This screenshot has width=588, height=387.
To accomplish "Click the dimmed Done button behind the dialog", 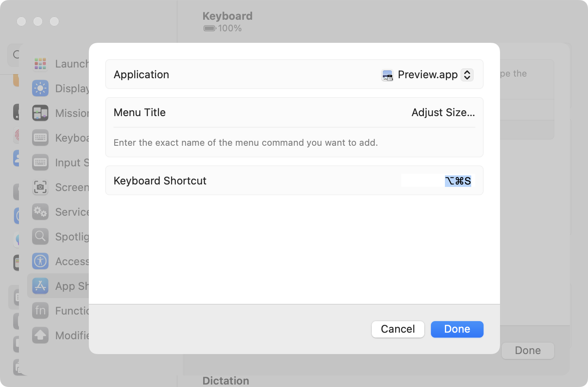I will [x=528, y=350].
